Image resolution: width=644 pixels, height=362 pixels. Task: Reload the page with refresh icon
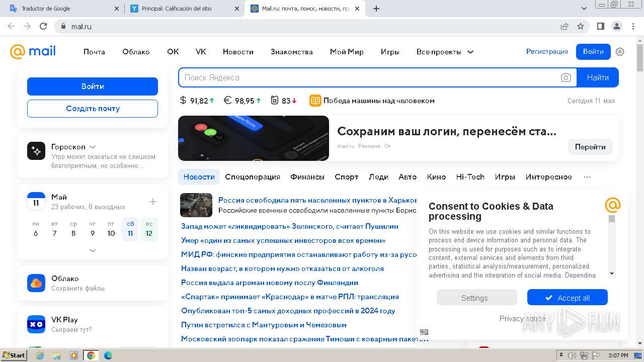point(43,26)
